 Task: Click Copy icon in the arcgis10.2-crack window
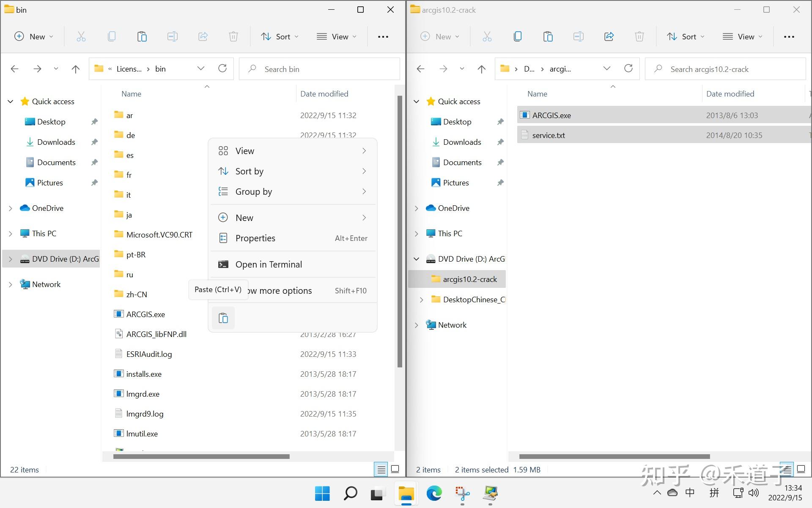pos(518,37)
